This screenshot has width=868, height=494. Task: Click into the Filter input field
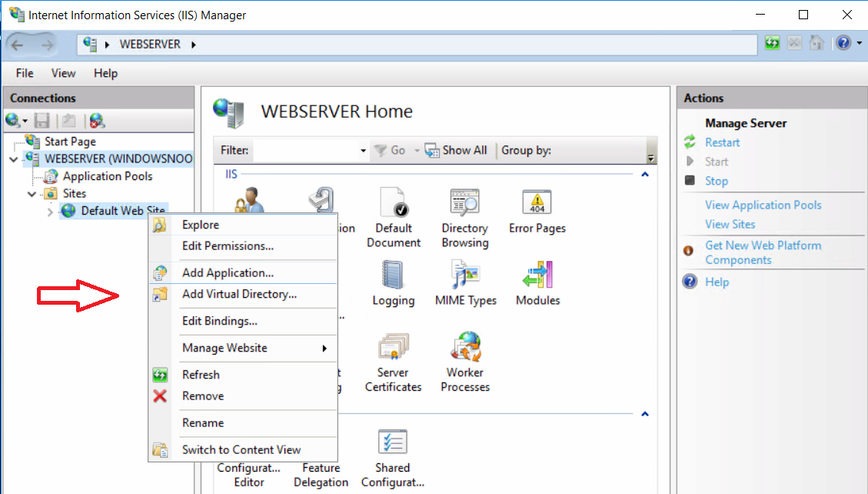[305, 150]
